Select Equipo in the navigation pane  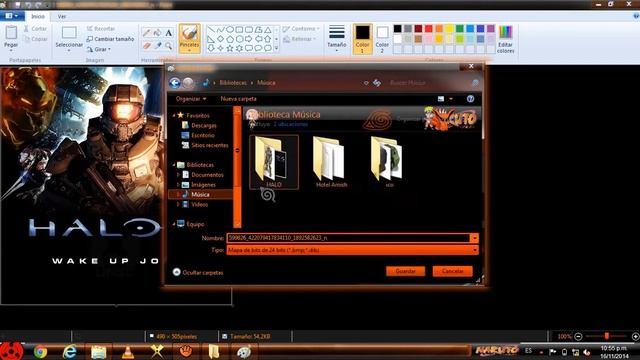[x=191, y=224]
